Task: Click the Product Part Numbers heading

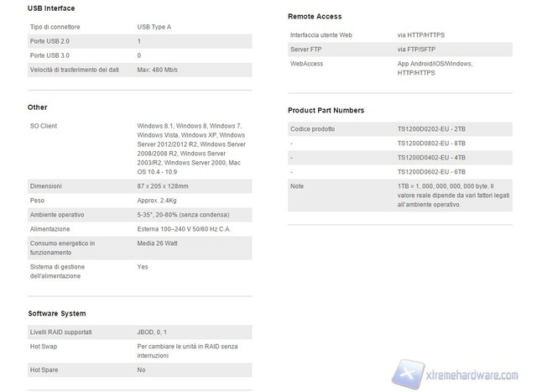Action: point(326,111)
